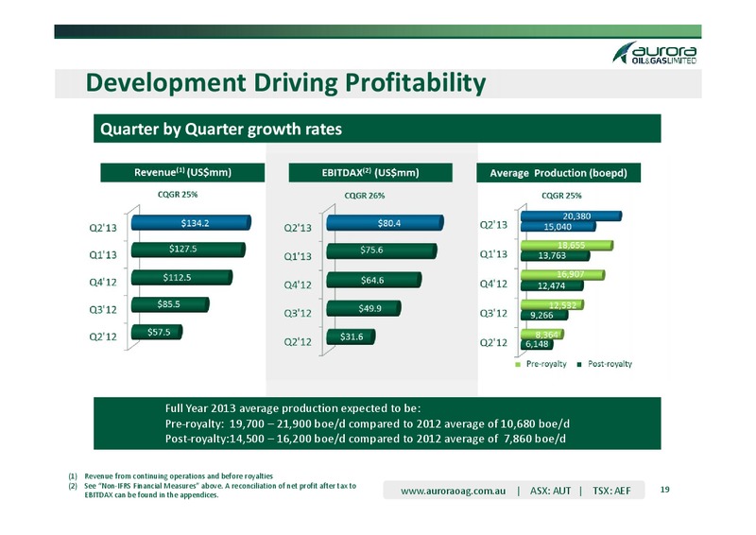Click the Aurora Oil & Gas logo

(x=655, y=53)
